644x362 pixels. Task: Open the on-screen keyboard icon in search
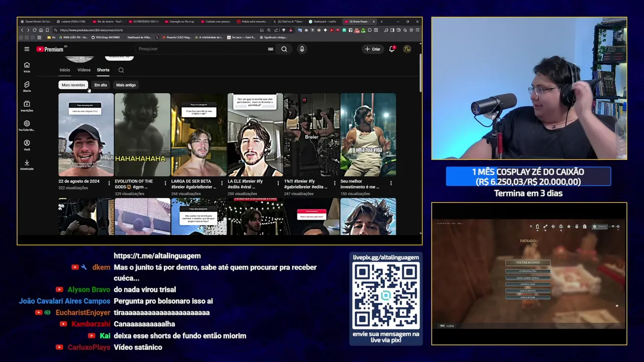click(x=271, y=49)
